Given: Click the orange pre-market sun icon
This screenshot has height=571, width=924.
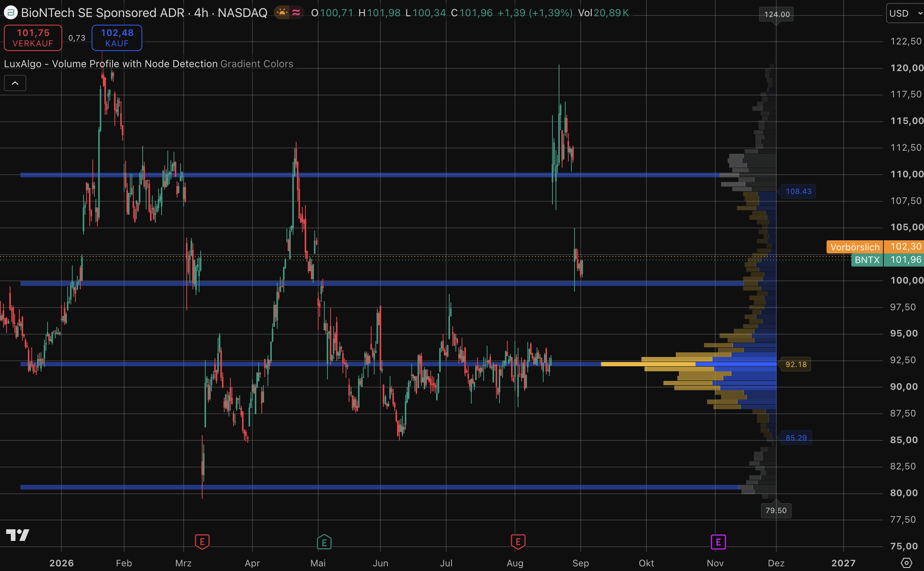Looking at the screenshot, I should coord(282,13).
